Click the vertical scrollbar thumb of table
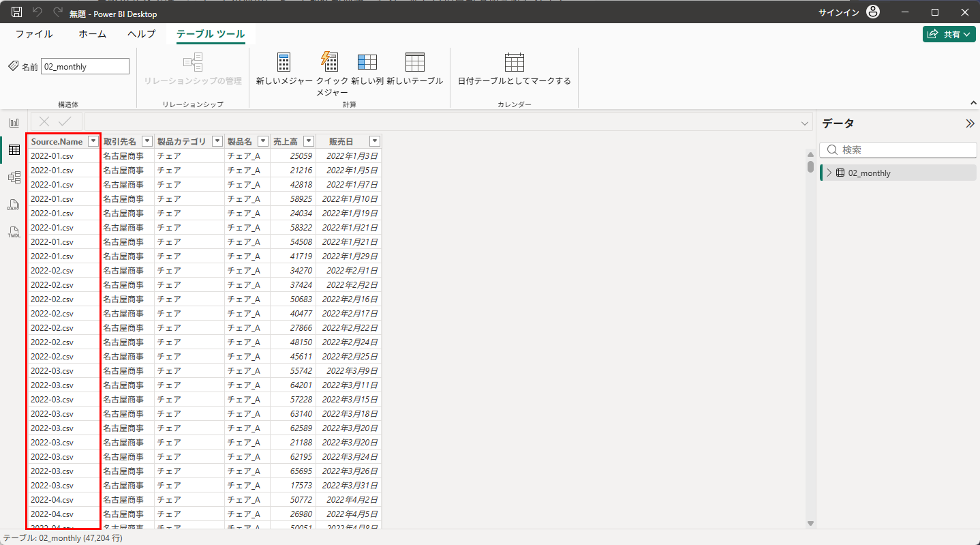Image resolution: width=980 pixels, height=545 pixels. 810,166
